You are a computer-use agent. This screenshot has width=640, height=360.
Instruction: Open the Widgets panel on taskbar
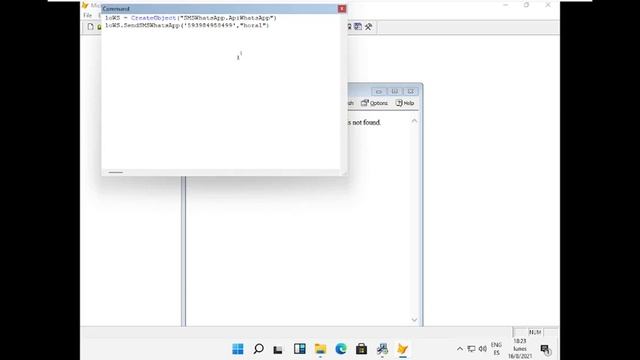(x=300, y=349)
